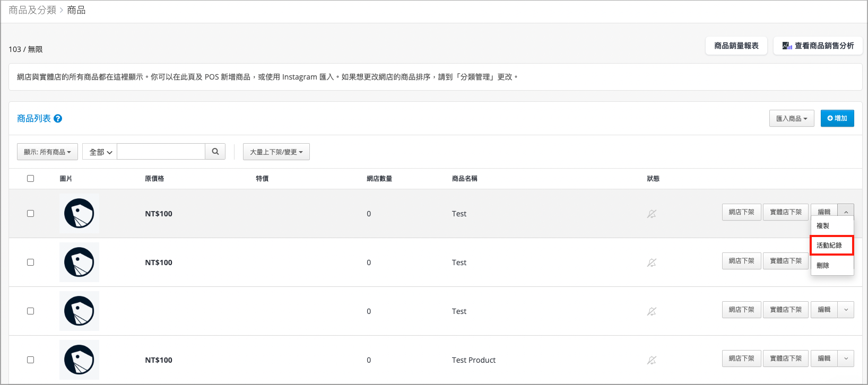Click 實體店下架 in the second Test row
The image size is (868, 385).
coord(786,261)
